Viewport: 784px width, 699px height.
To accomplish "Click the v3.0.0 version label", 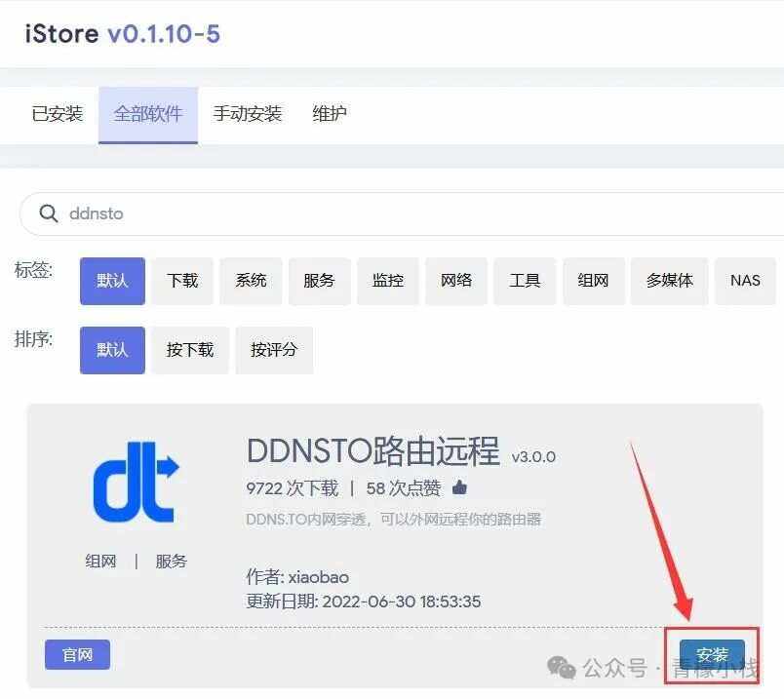I will pos(533,457).
